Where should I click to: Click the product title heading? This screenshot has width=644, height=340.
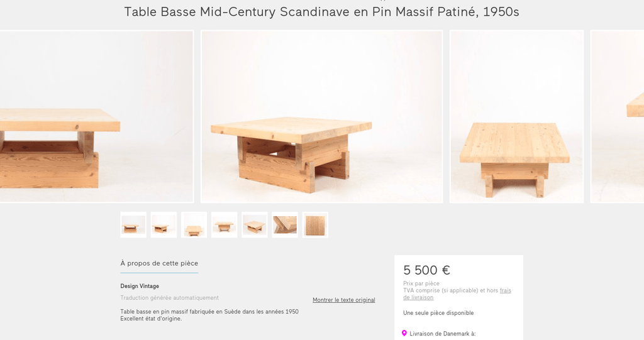coord(321,12)
